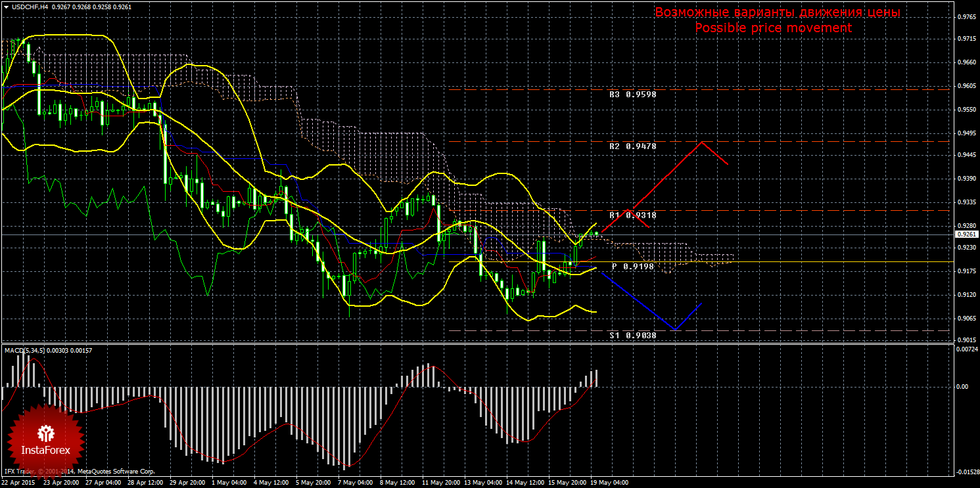Click the current price tag 0.9261
This screenshot has width=980, height=488.
tap(967, 234)
